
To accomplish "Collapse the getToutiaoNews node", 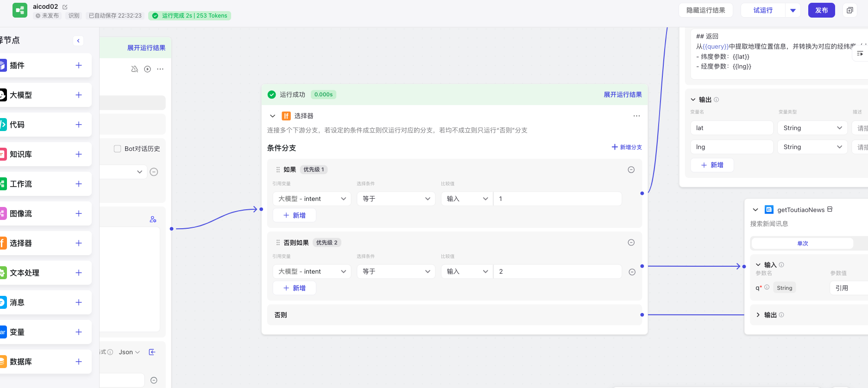I will coord(755,210).
